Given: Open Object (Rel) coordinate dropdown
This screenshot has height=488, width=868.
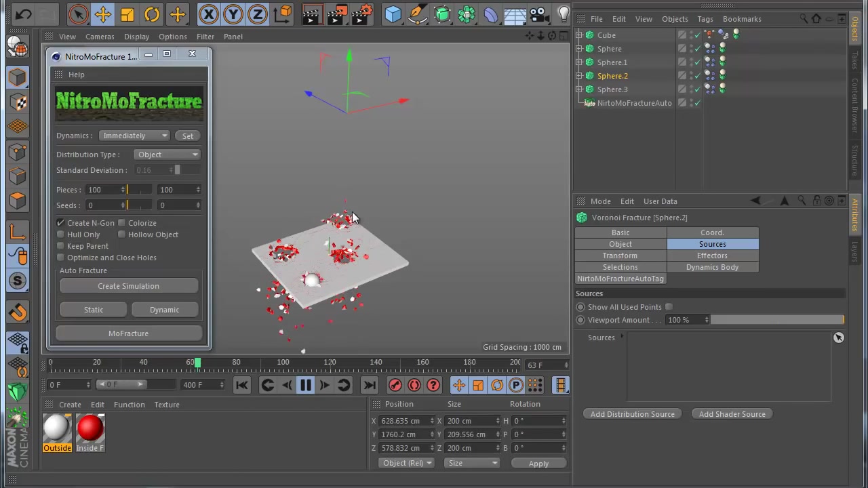Looking at the screenshot, I should 406,463.
